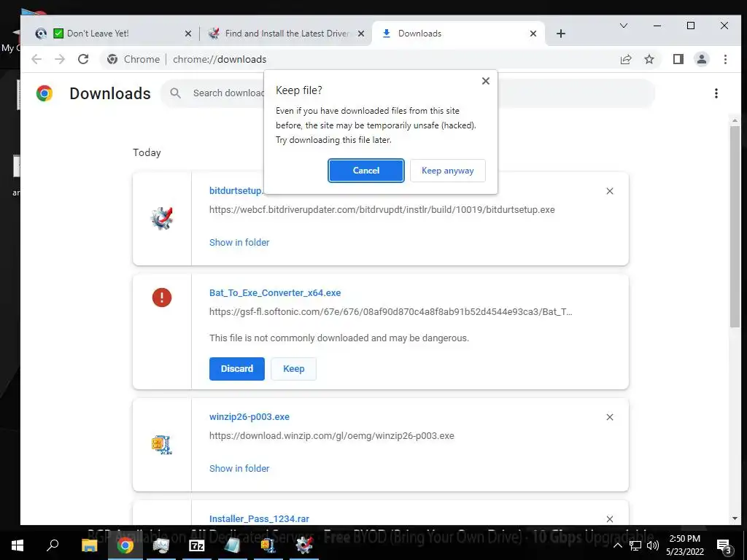
Task: Click the search magnifier in Downloads
Action: (x=175, y=93)
